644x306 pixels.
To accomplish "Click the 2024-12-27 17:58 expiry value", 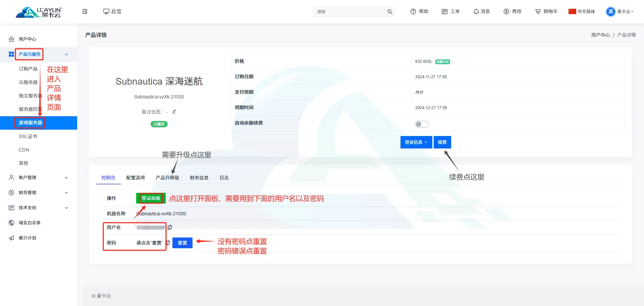I will coord(431,108).
